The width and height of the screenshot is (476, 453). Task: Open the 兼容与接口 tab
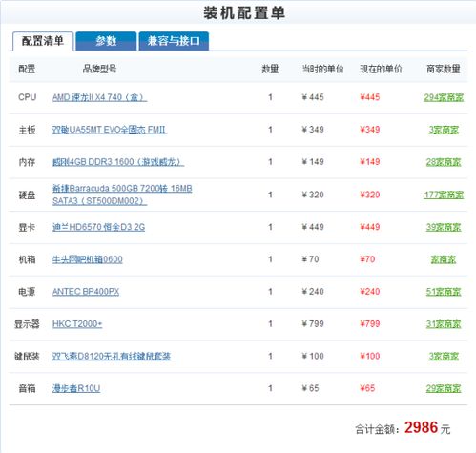coord(174,41)
